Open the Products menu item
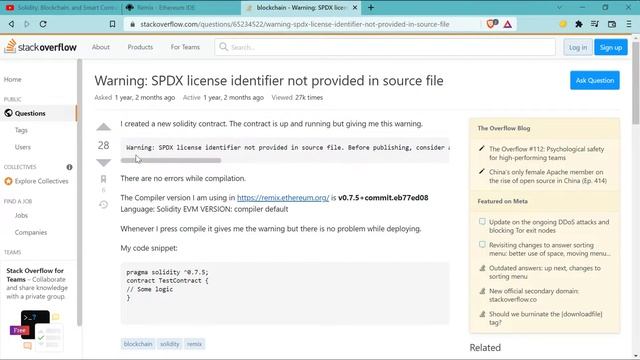This screenshot has width=640, height=360. (x=140, y=47)
